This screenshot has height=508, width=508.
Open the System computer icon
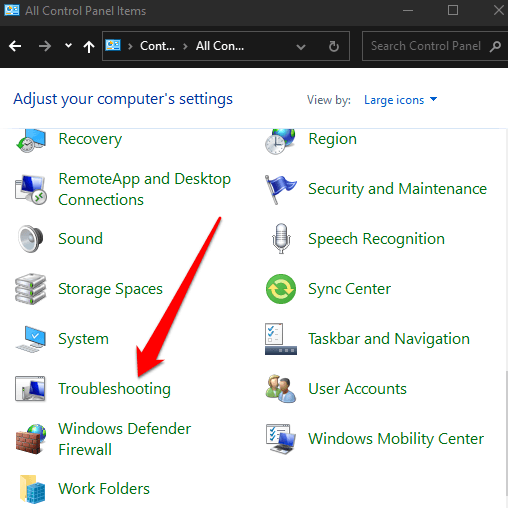pyautogui.click(x=31, y=339)
